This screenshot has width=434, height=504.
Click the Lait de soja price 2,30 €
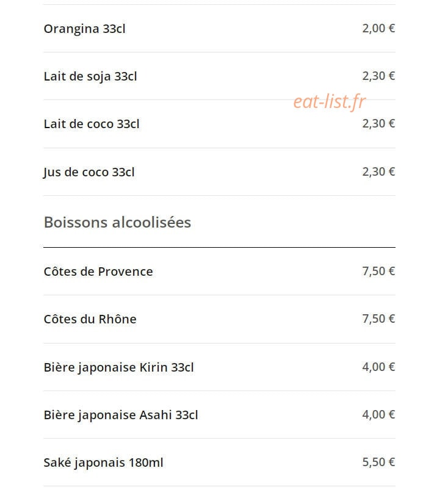click(378, 76)
